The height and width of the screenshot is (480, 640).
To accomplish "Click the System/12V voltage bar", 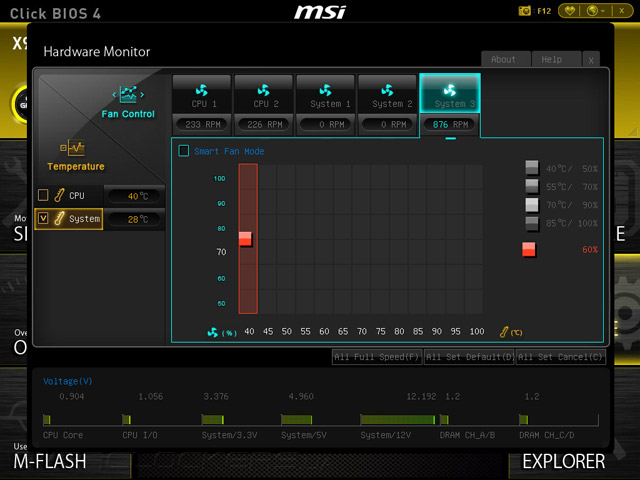I will pyautogui.click(x=398, y=420).
